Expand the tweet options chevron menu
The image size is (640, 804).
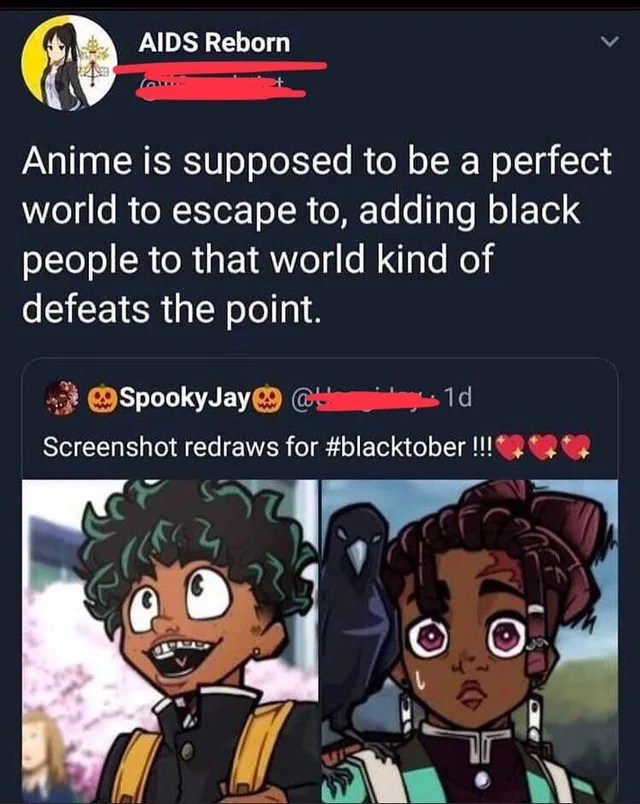click(x=610, y=42)
